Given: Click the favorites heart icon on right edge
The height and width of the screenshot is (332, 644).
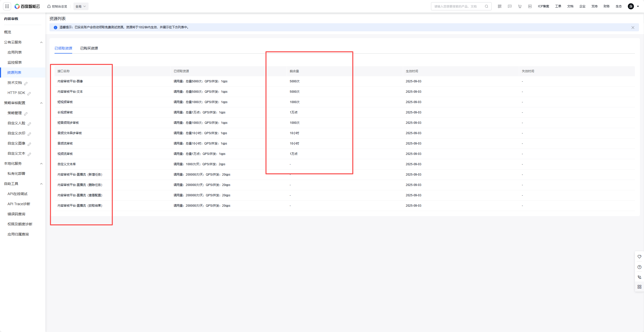Looking at the screenshot, I should 639,257.
